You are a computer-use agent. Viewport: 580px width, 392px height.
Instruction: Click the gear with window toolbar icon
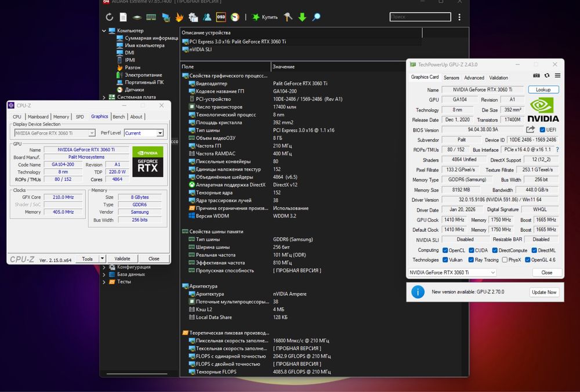pos(193,17)
